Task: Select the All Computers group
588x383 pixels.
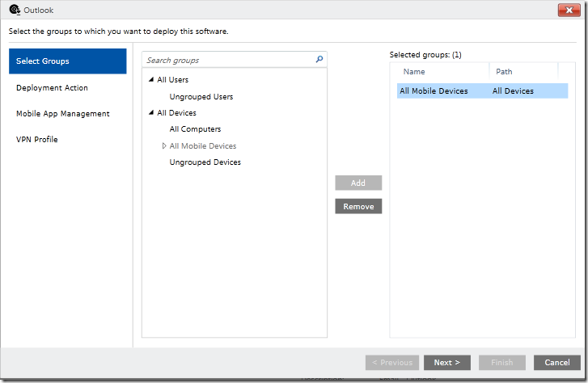Action: coord(195,129)
